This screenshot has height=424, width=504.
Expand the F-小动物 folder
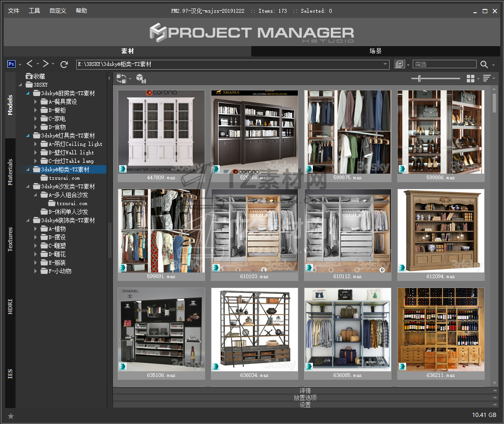pos(36,271)
